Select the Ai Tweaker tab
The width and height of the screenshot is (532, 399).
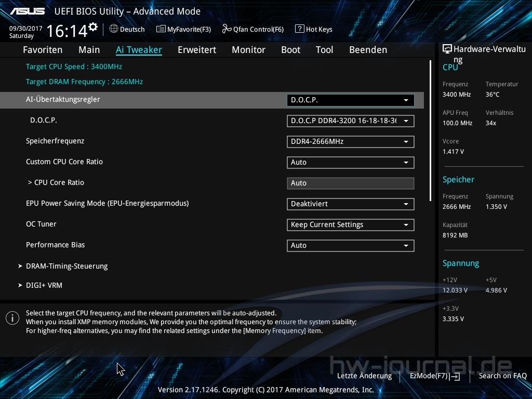(x=139, y=50)
